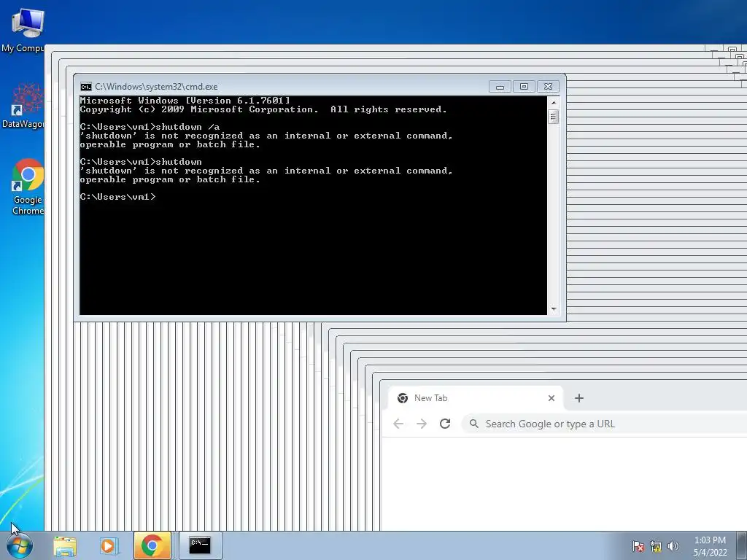Viewport: 747px width, 560px height.
Task: Launch the Google Chrome desktop shortcut
Action: pos(28,187)
